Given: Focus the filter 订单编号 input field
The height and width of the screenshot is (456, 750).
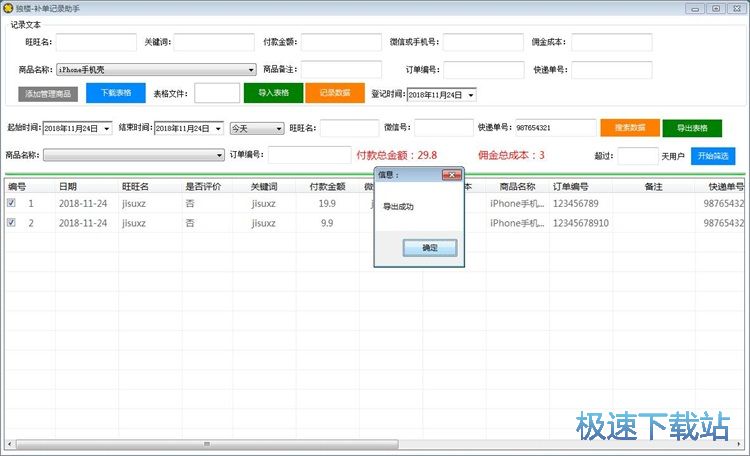Looking at the screenshot, I should pyautogui.click(x=309, y=155).
